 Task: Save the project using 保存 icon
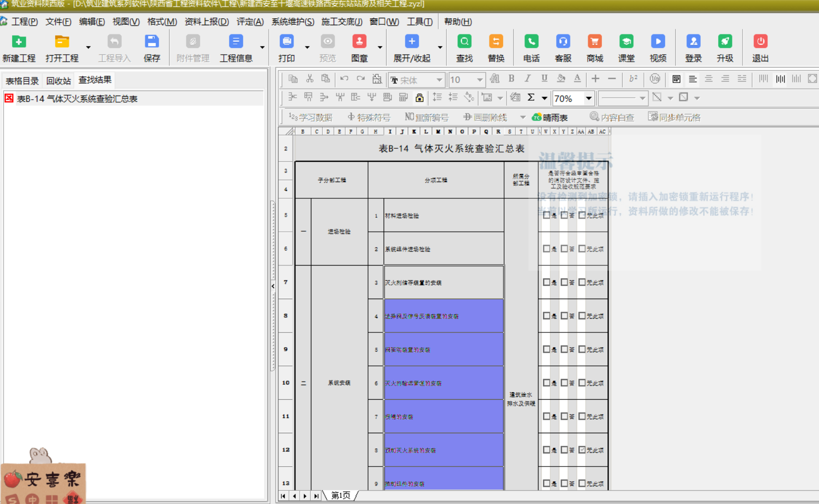pos(151,42)
